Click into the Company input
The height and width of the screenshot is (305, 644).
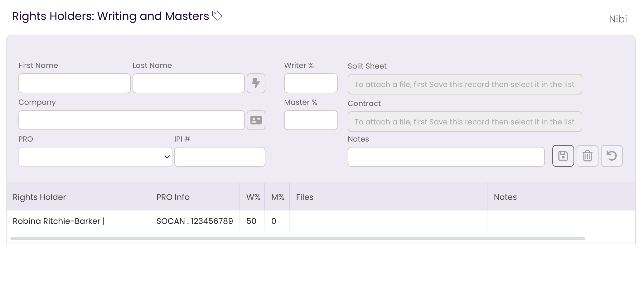pos(132,120)
